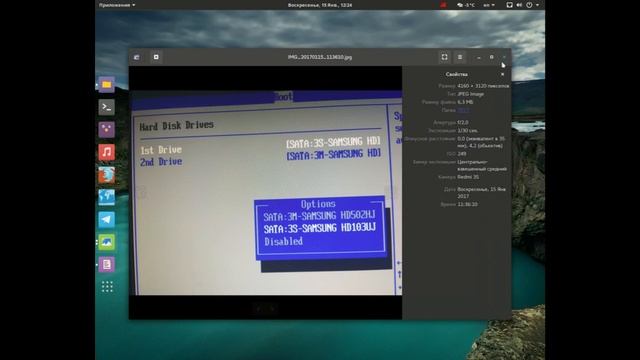Launch Telegram from the dock
This screenshot has height=360, width=640.
[107, 220]
